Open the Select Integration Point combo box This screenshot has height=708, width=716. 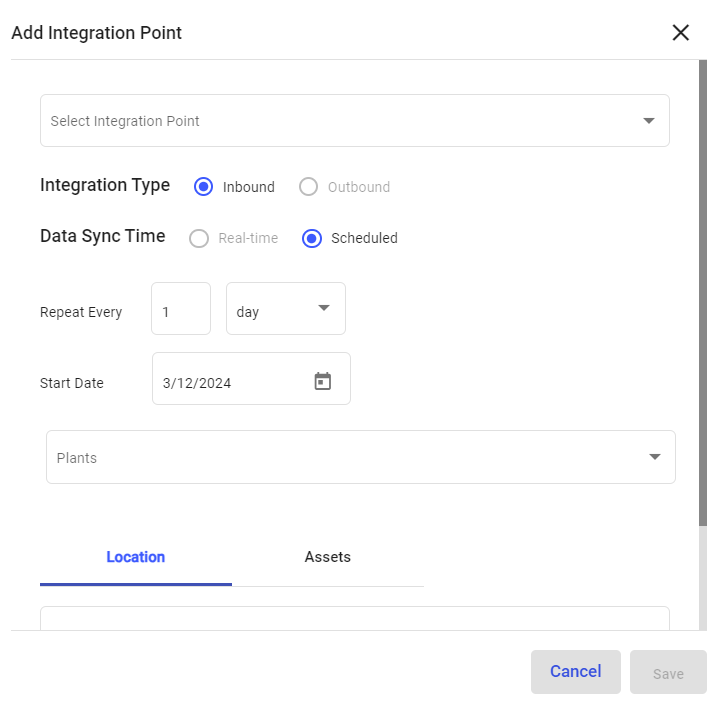pyautogui.click(x=340, y=121)
